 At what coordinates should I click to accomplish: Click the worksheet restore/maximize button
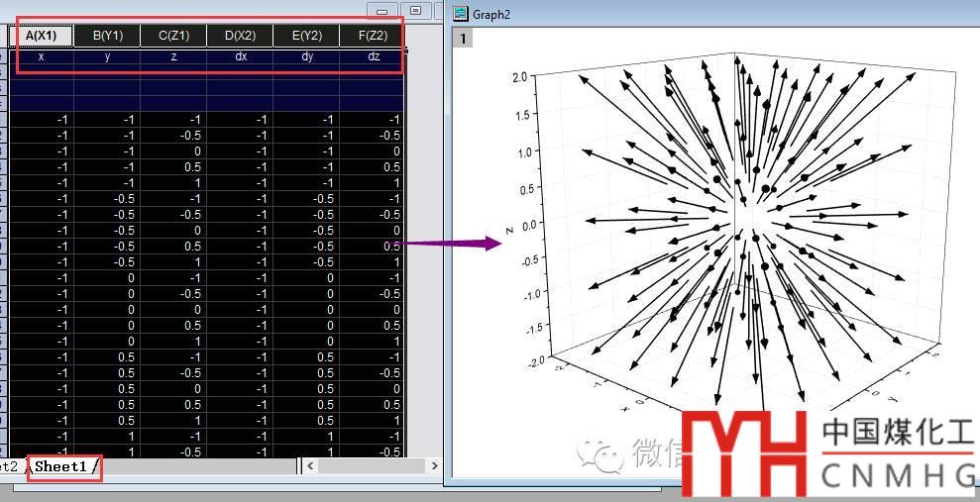(415, 10)
